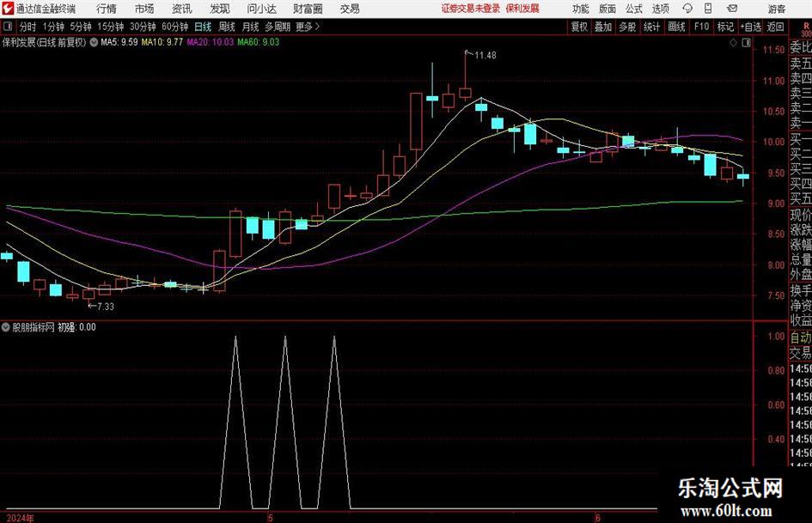This screenshot has width=812, height=523.
Task: Add stock via +自选 button
Action: pyautogui.click(x=751, y=27)
